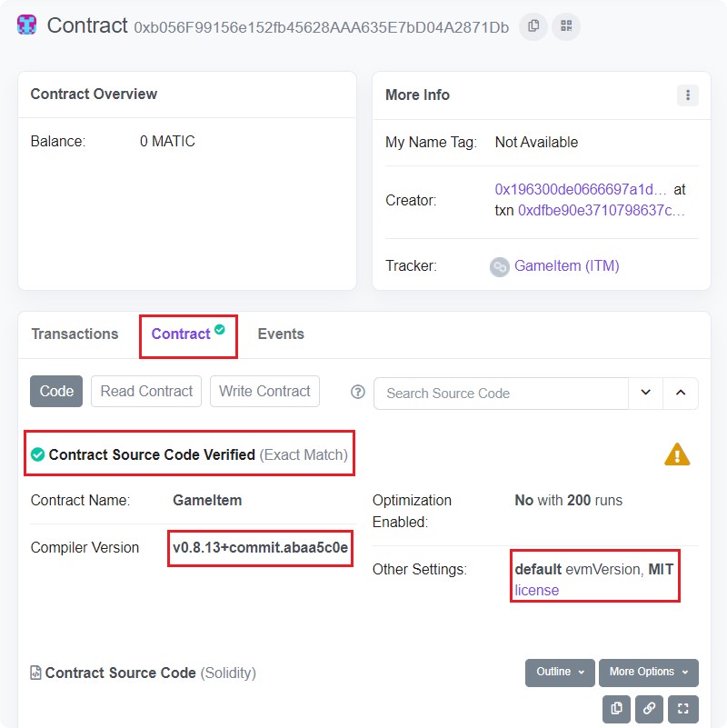Click the help question mark icon
The image size is (727, 728).
click(x=358, y=393)
